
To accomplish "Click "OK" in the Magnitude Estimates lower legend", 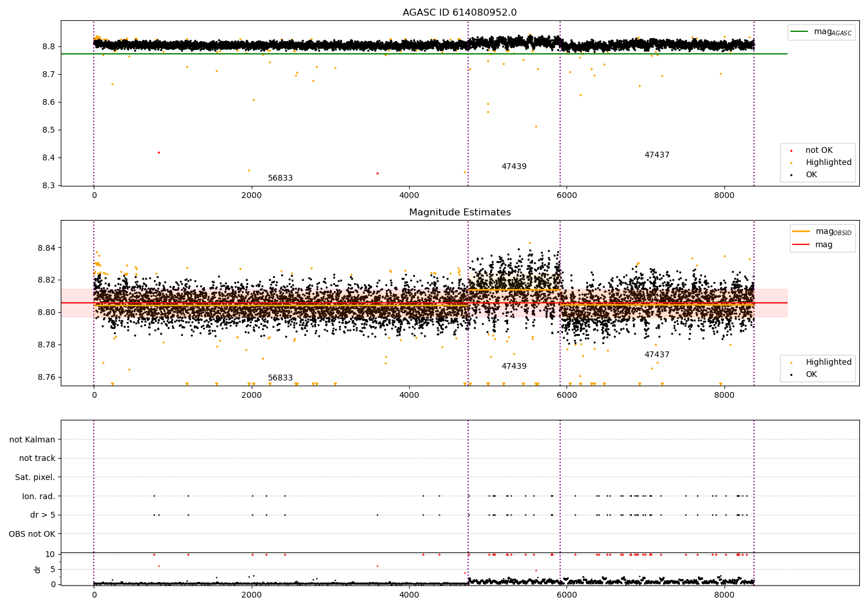I will pos(811,375).
